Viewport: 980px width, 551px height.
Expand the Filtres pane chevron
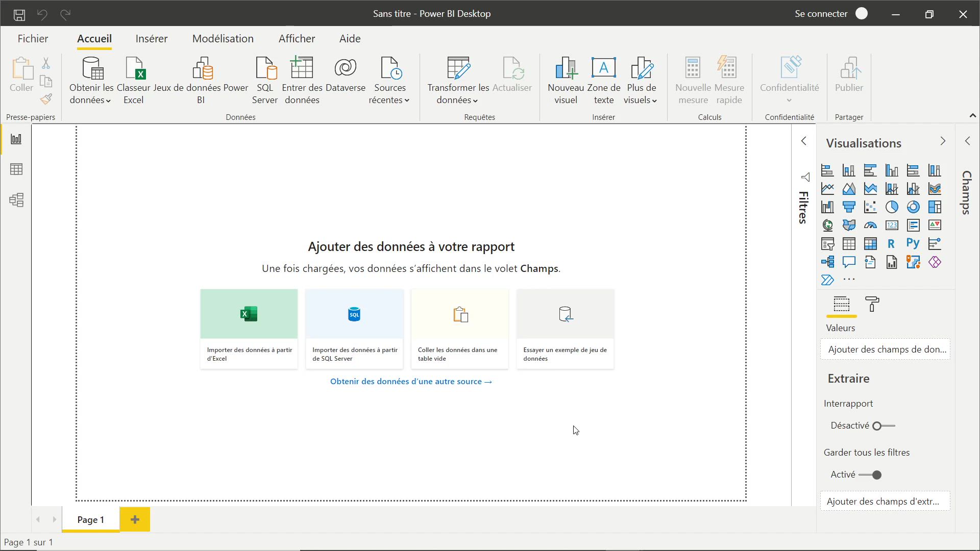(x=804, y=141)
